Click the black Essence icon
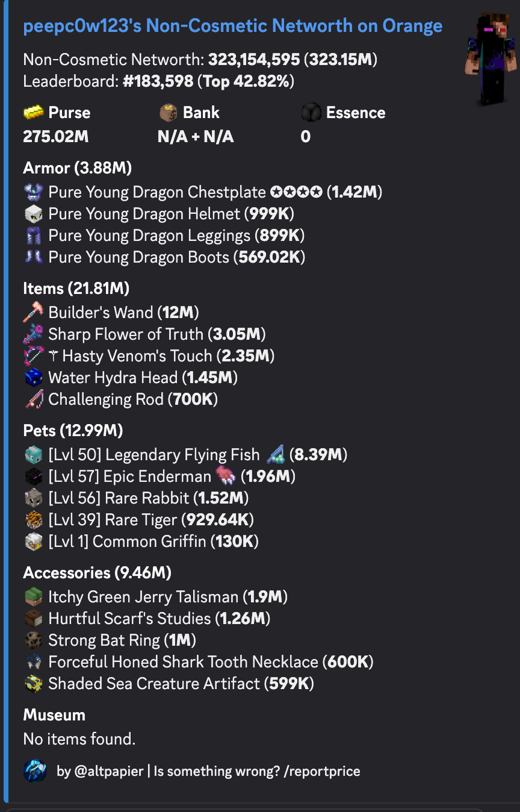 [x=311, y=113]
